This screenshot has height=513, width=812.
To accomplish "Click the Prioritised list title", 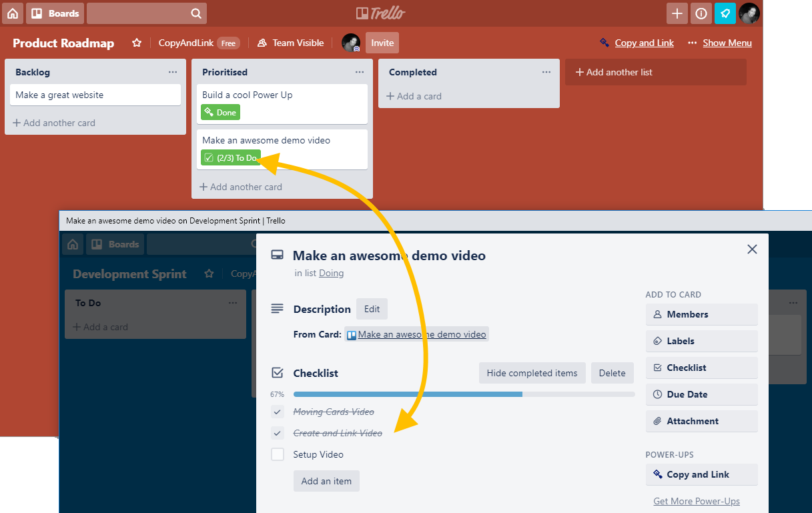I will pyautogui.click(x=225, y=72).
